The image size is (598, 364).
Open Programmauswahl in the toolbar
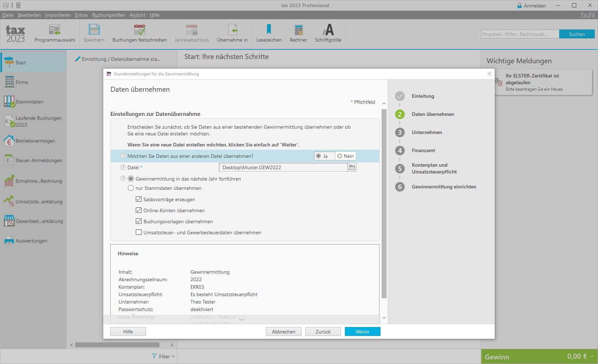[54, 33]
